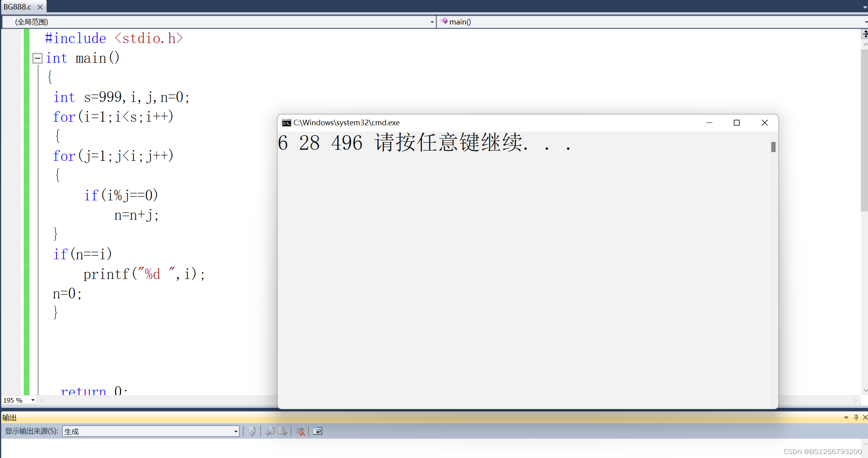Click the 'int s=999,i,j,n=0;' declaration line
The width and height of the screenshot is (868, 458).
[x=122, y=97]
